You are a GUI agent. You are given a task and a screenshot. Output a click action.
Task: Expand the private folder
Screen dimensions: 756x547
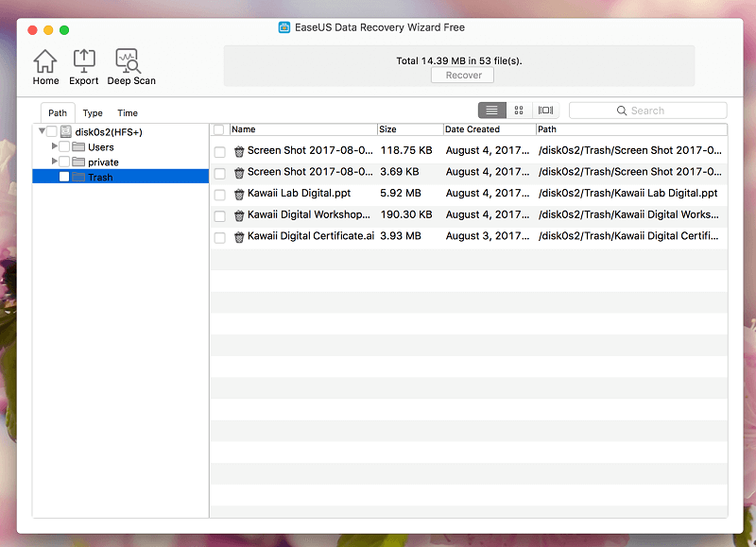pyautogui.click(x=55, y=161)
